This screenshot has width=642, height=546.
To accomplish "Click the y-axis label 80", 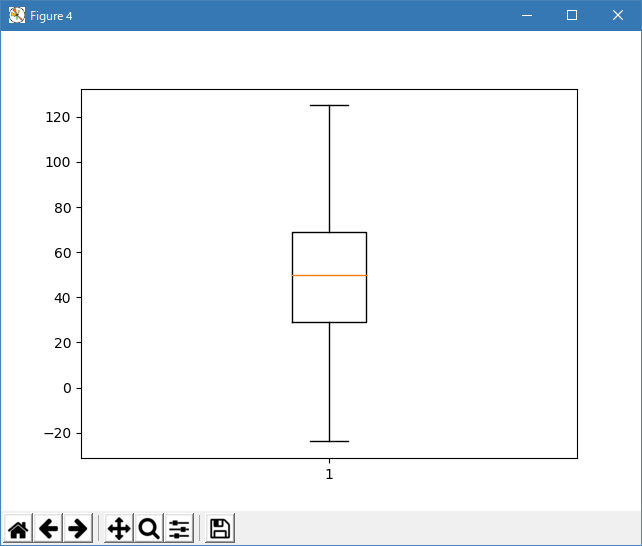I will click(x=62, y=208).
